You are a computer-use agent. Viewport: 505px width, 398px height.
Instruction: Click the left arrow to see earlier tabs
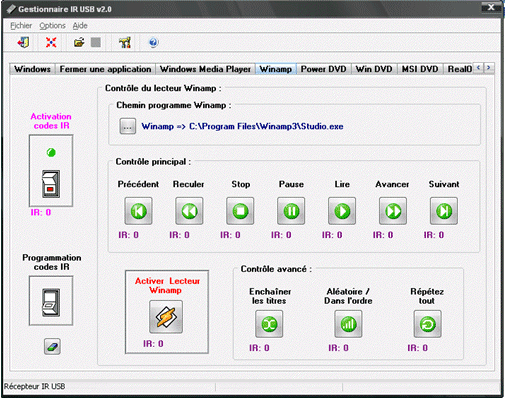[479, 68]
